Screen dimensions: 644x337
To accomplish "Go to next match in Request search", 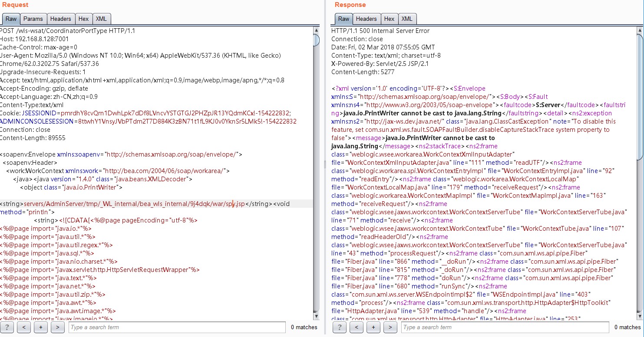I will point(57,327).
